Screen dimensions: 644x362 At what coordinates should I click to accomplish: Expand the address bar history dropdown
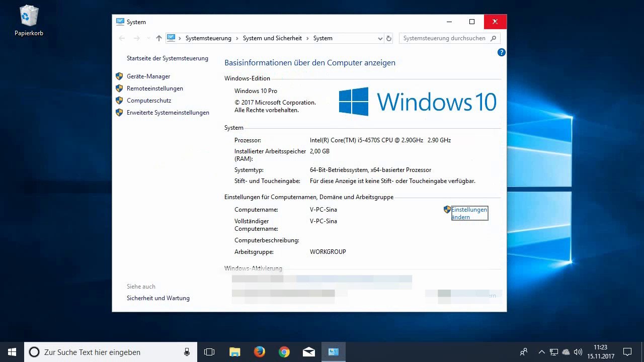coord(380,38)
